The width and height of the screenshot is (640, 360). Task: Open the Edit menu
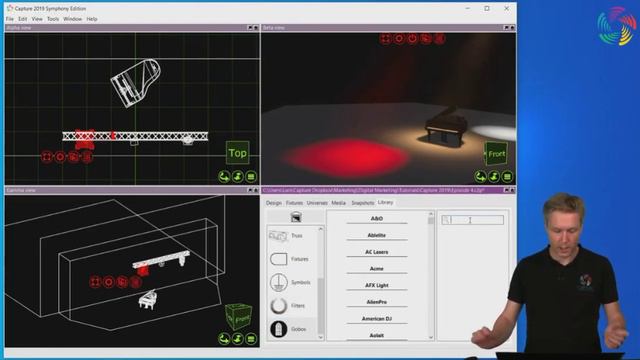(23, 19)
